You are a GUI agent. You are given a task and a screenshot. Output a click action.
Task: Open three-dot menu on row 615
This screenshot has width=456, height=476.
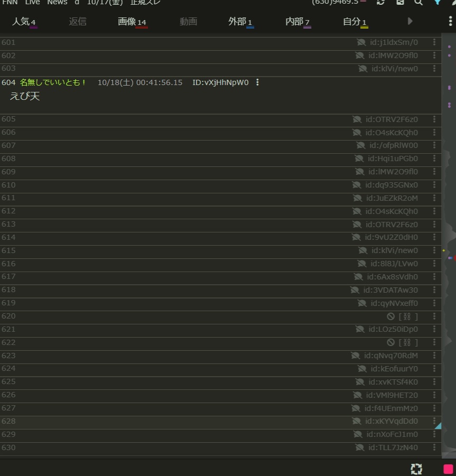(x=434, y=250)
